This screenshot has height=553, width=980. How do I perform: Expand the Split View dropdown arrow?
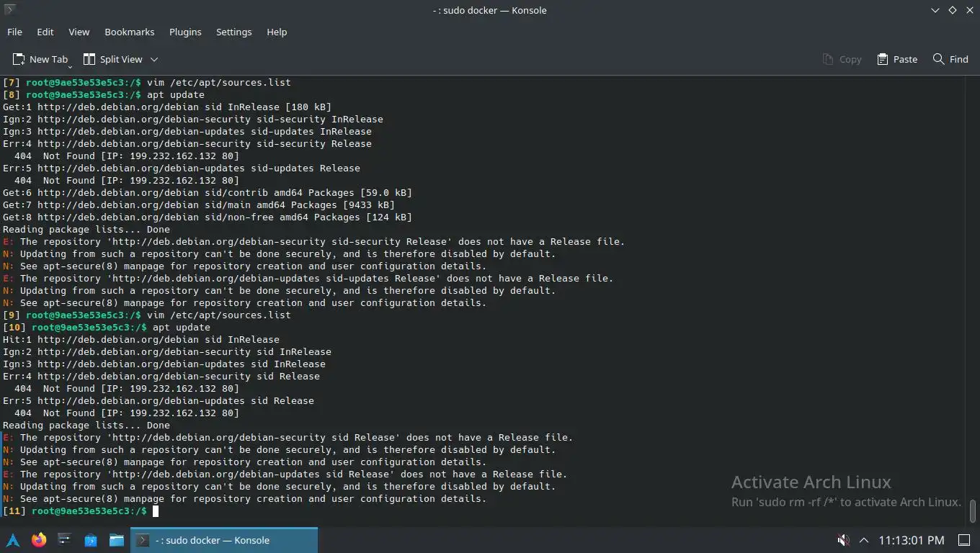pyautogui.click(x=154, y=59)
